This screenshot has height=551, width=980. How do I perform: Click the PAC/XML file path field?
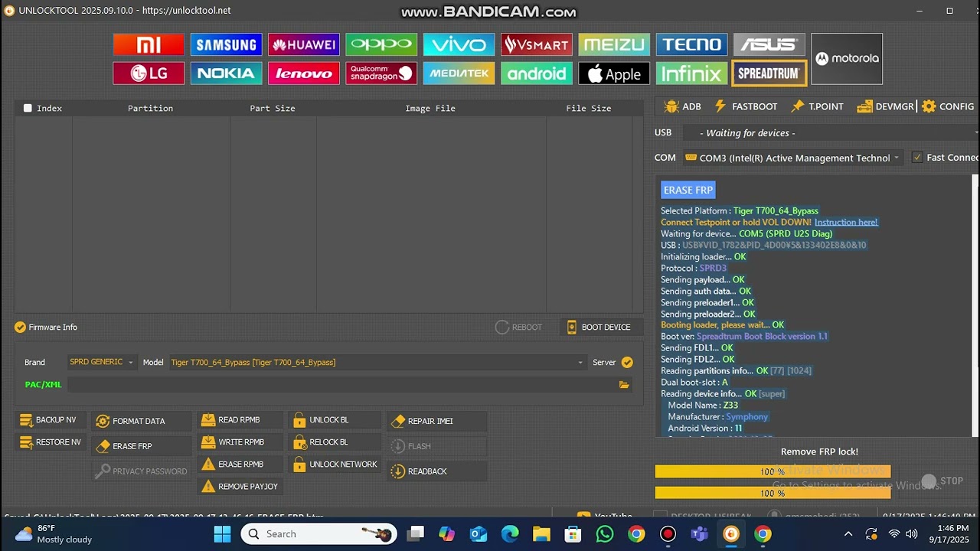tap(341, 385)
